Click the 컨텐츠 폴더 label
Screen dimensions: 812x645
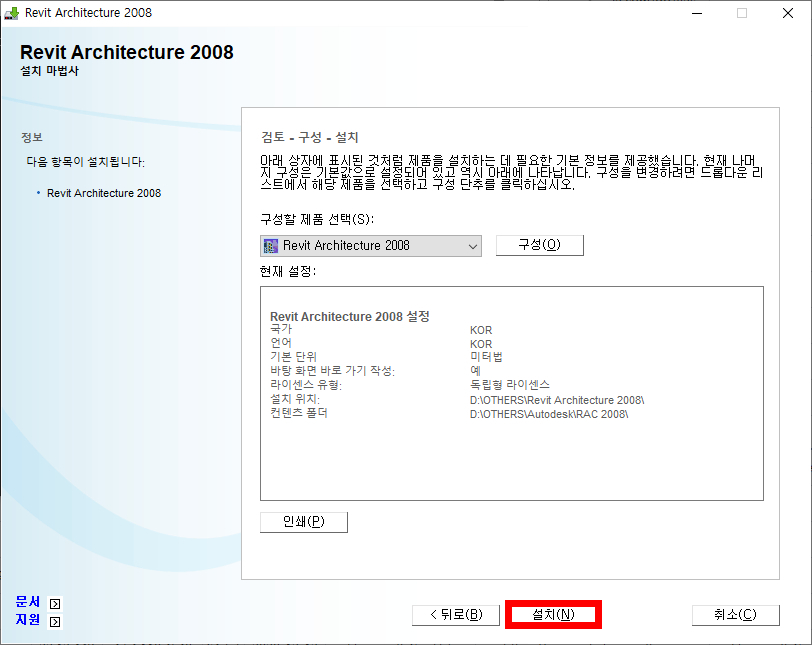point(299,413)
